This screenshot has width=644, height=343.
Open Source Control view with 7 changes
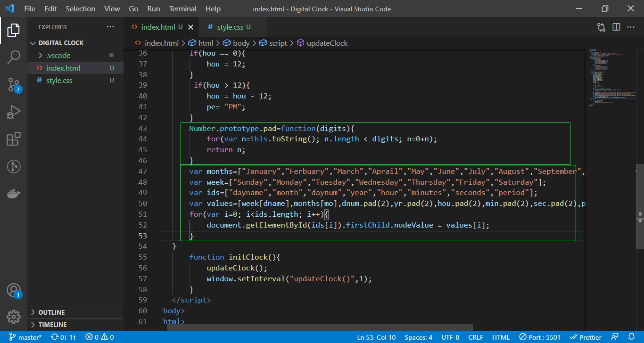point(14,85)
